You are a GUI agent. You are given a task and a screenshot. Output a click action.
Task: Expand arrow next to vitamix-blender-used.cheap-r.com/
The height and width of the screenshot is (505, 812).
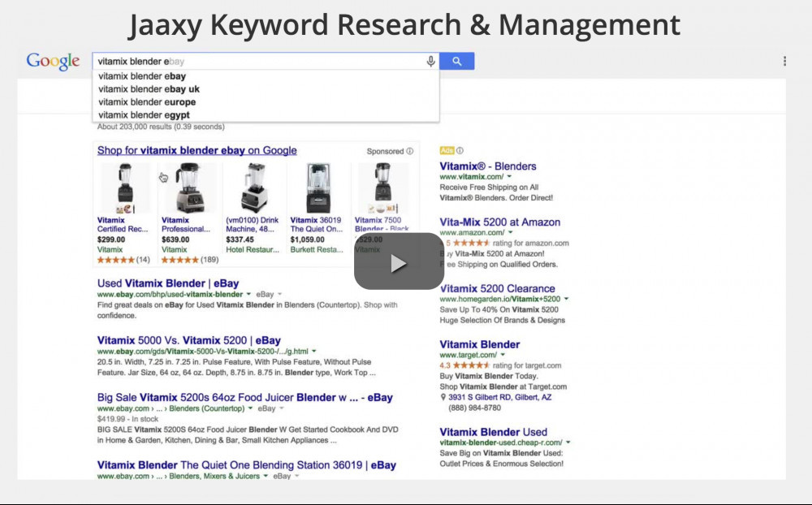tap(568, 442)
